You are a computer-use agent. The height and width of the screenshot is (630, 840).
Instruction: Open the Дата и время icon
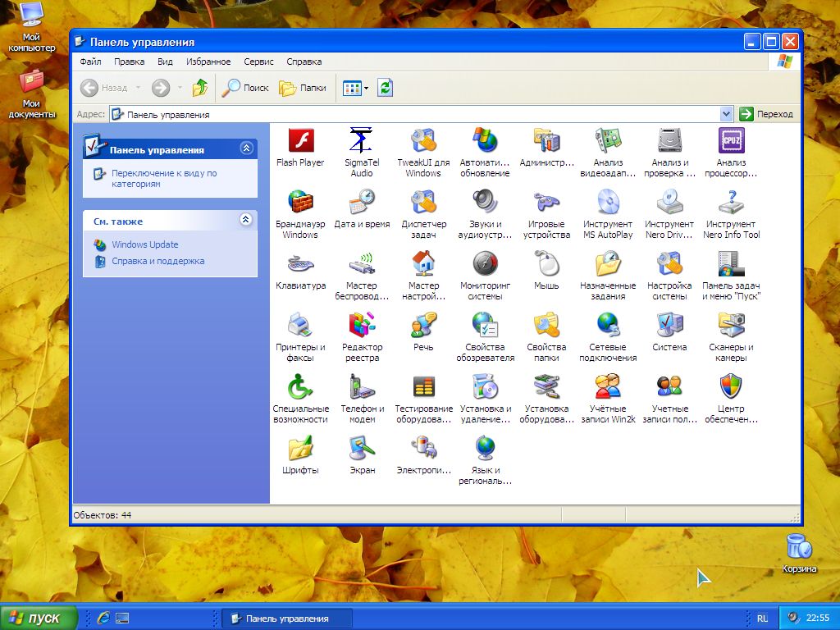click(x=362, y=203)
